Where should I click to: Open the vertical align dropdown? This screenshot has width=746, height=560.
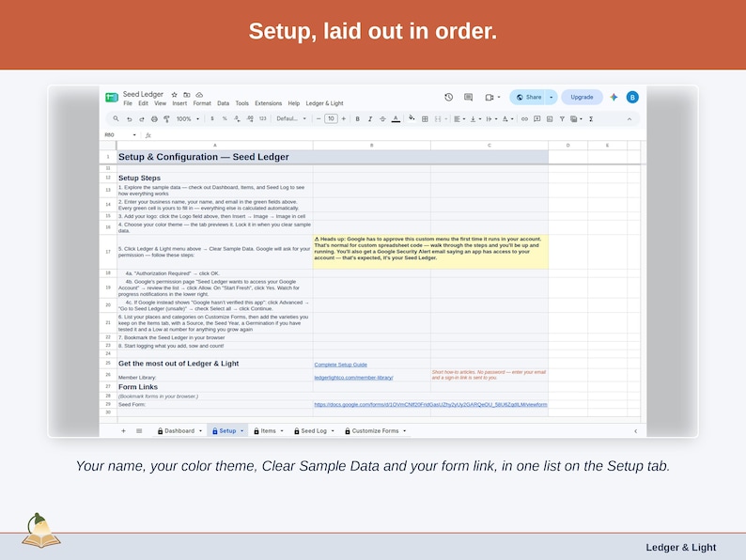pyautogui.click(x=475, y=119)
